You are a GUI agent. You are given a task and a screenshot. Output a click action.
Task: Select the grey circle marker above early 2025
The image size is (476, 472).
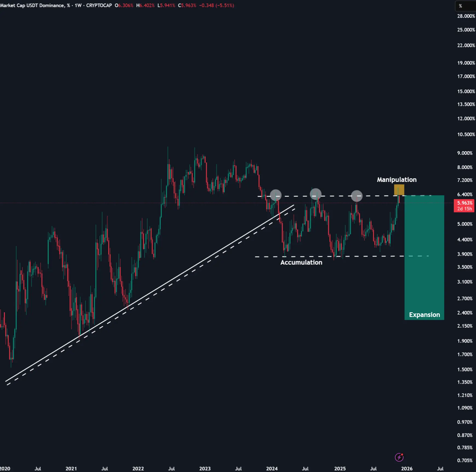point(357,196)
